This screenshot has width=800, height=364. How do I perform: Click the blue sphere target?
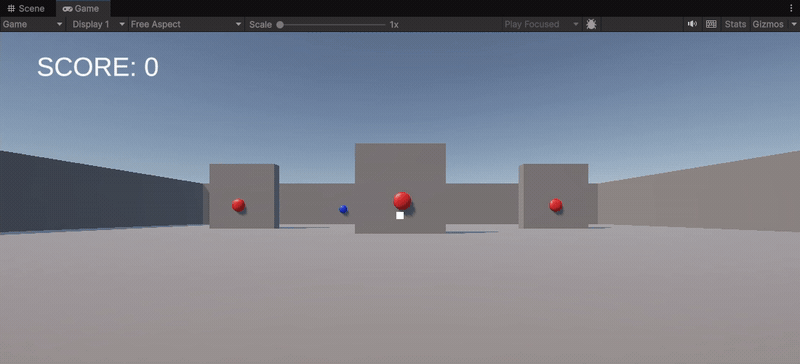[x=343, y=209]
